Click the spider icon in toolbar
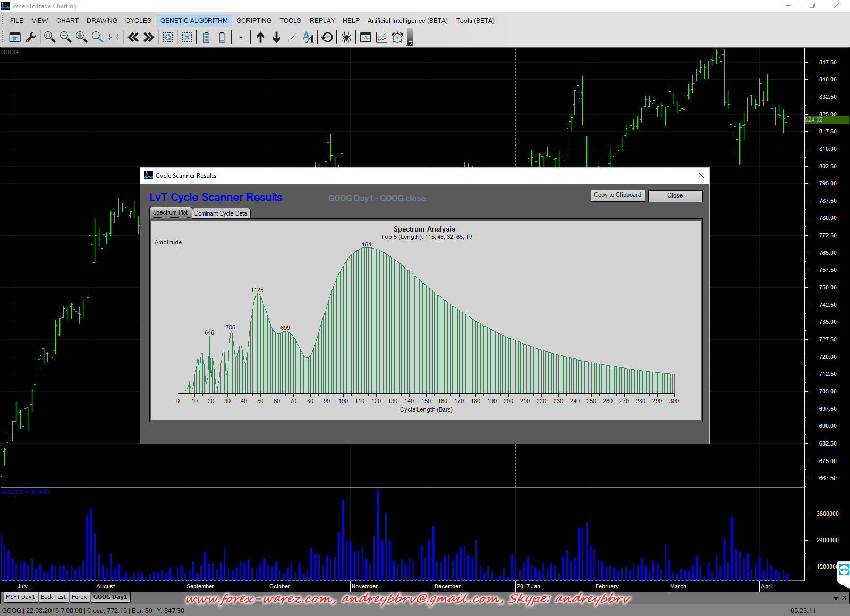The image size is (850, 616). pyautogui.click(x=346, y=37)
